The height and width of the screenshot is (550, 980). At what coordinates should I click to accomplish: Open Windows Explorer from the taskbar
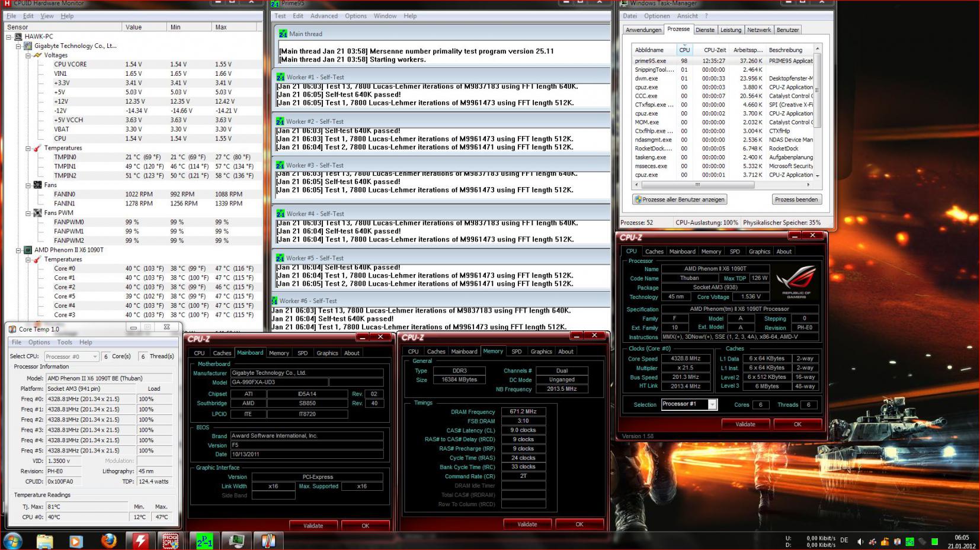pyautogui.click(x=45, y=541)
